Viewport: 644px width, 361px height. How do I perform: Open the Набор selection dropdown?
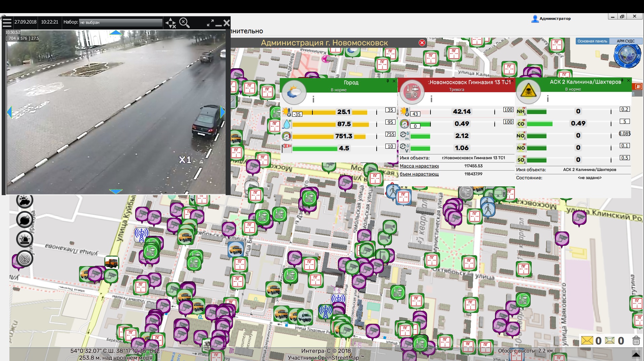(121, 23)
